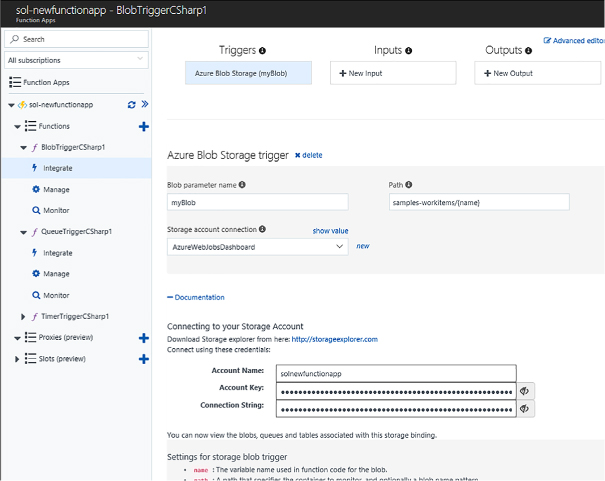Open Manage under BlobTriggerCSharp1
Image resolution: width=605 pixels, height=481 pixels.
coord(56,189)
